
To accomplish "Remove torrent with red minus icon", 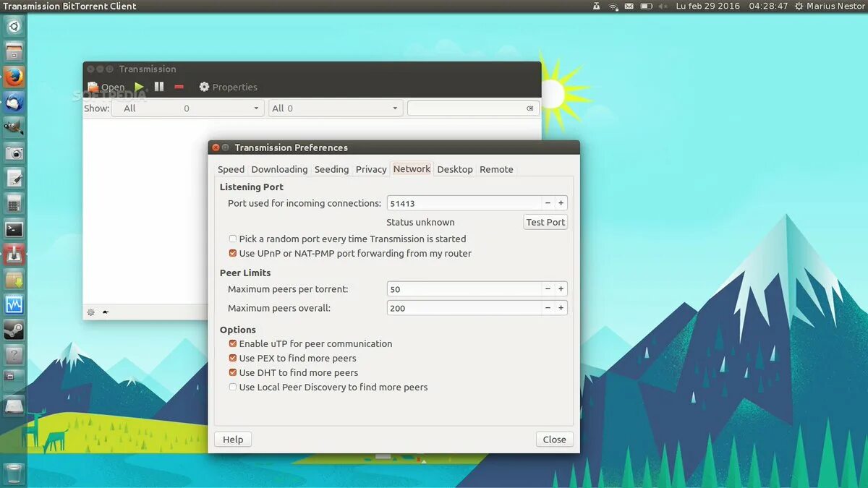I will tap(179, 87).
